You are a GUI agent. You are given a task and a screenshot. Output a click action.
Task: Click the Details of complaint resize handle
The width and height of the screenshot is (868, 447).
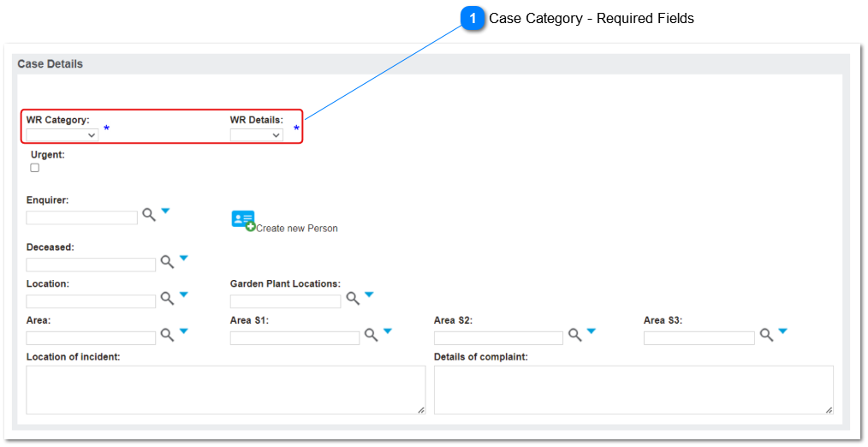[829, 410]
